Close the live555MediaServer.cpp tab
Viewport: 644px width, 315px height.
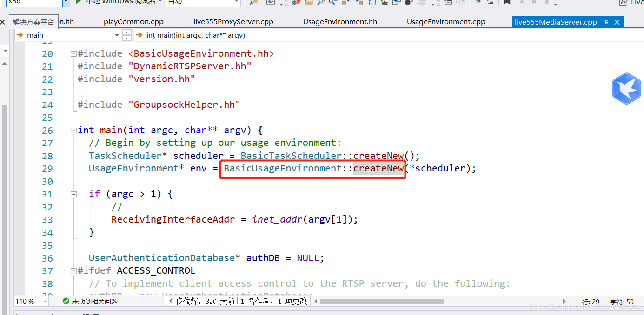(617, 22)
